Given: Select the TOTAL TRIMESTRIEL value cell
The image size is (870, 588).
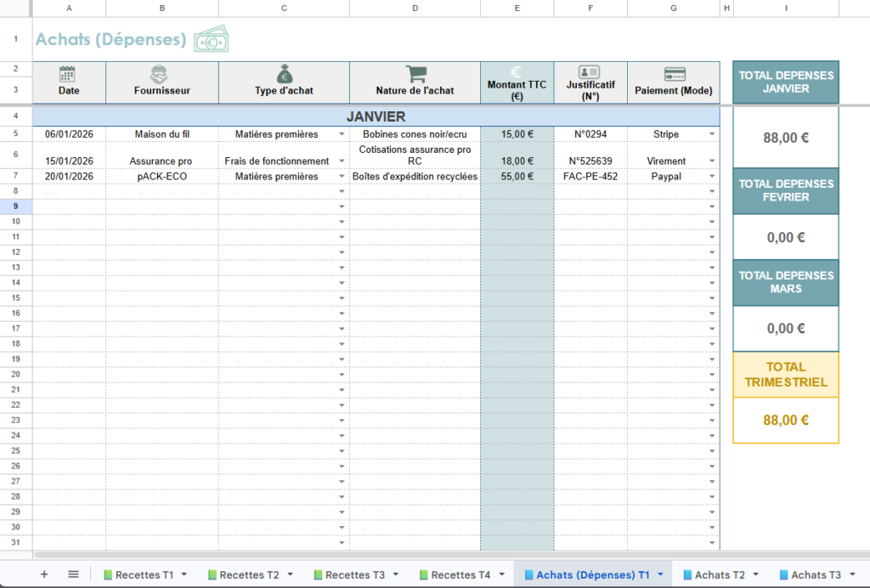Looking at the screenshot, I should pos(785,420).
